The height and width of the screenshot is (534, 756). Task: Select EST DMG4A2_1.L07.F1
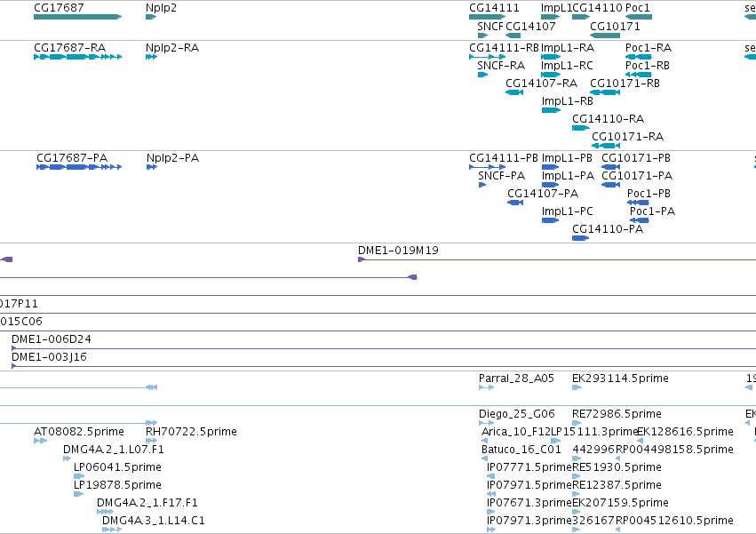pyautogui.click(x=67, y=459)
